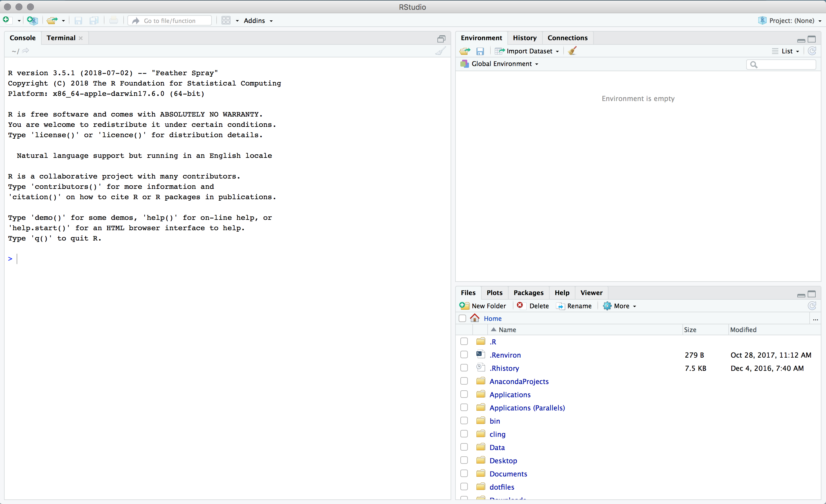826x504 pixels.
Task: Click the workspace panes grid icon
Action: tap(226, 20)
